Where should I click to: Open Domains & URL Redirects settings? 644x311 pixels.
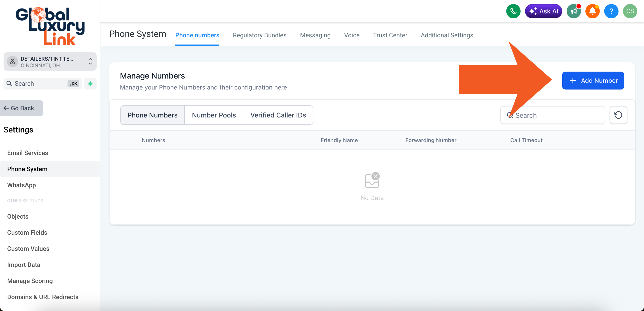[43, 297]
